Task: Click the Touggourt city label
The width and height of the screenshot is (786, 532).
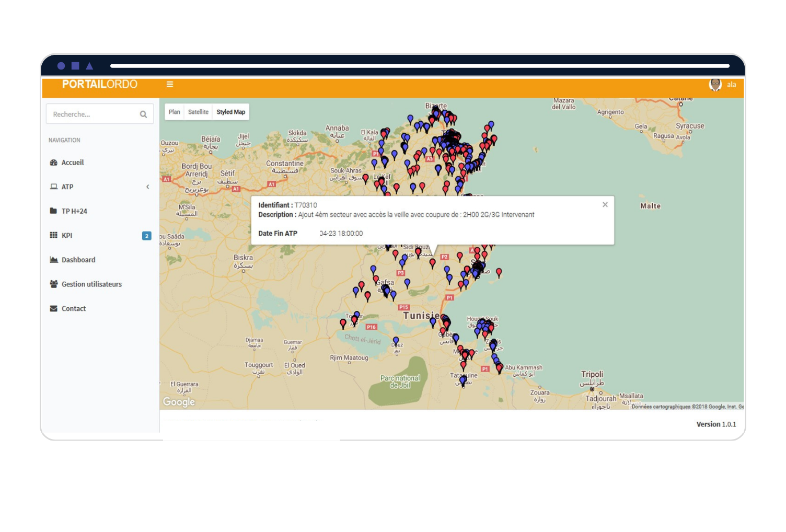Action: (259, 365)
